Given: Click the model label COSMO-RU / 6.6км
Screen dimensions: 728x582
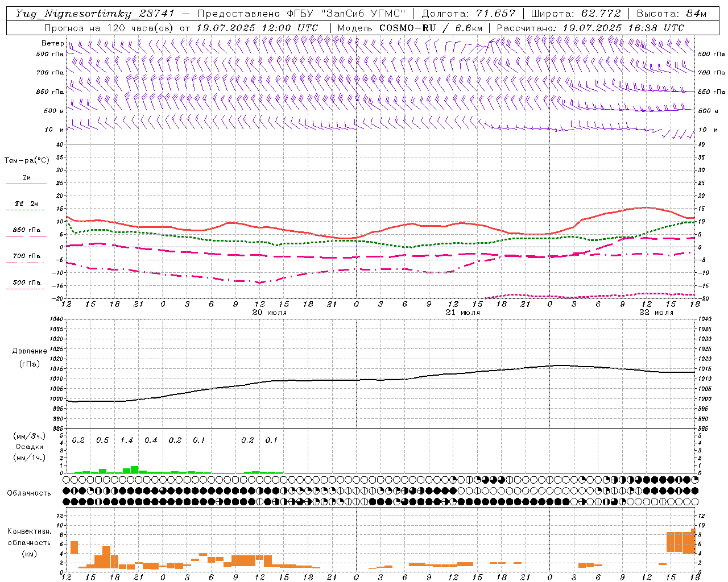Looking at the screenshot, I should [431, 28].
